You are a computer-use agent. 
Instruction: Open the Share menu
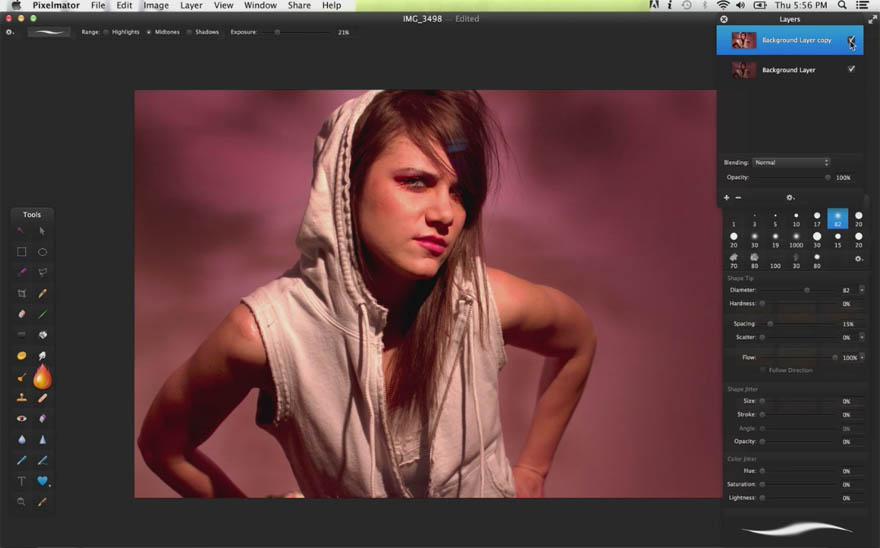coord(299,5)
